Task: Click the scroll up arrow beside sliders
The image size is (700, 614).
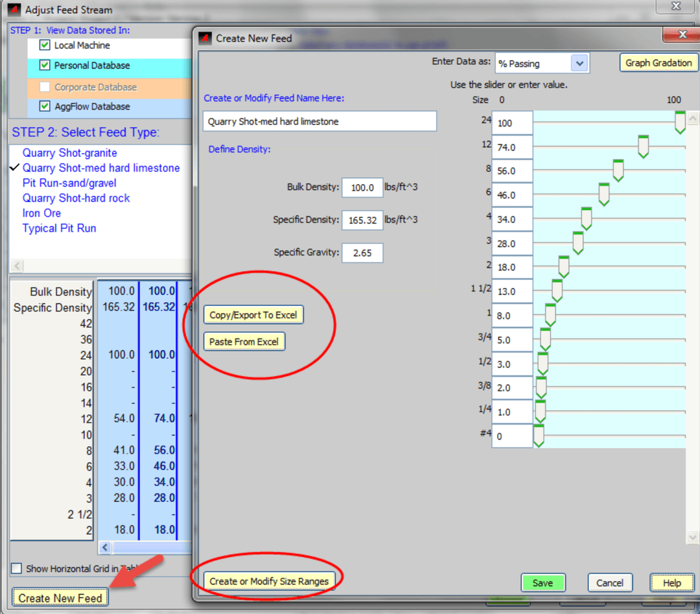Action: [692, 119]
